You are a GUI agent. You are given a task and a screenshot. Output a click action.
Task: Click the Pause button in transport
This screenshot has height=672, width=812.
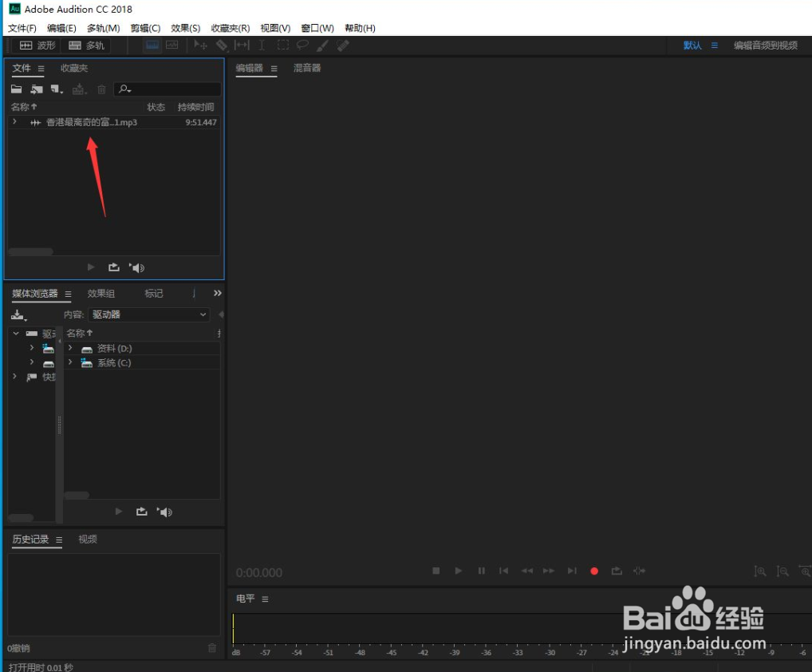(481, 571)
